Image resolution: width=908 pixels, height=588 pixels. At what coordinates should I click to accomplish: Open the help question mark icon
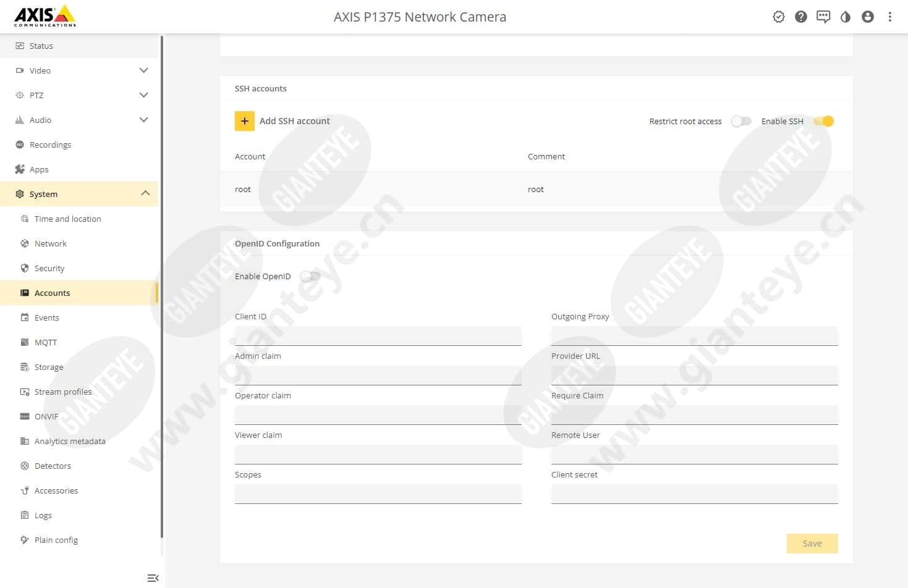[801, 17]
